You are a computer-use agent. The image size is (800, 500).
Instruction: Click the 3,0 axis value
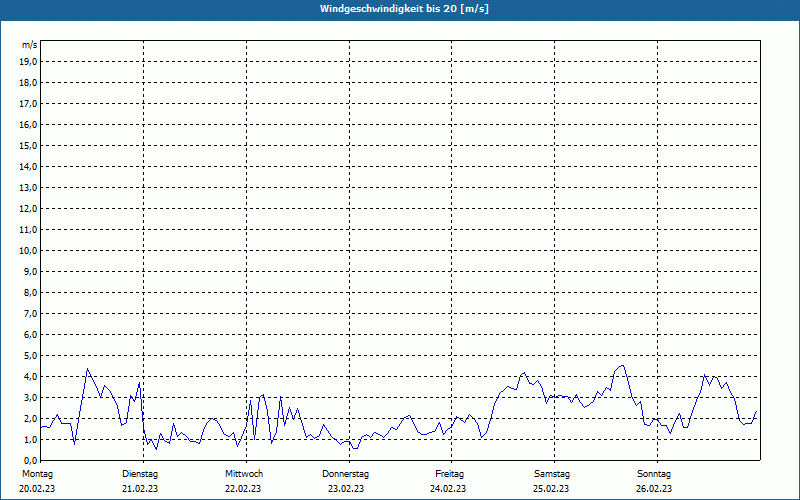coord(30,397)
